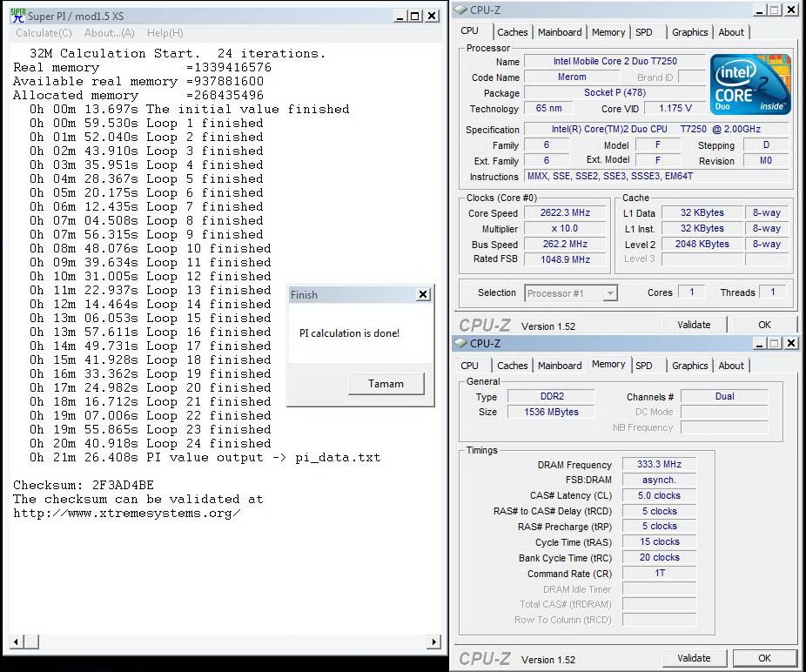Click the CAS# Latency value '5.0 clocks'

(659, 495)
